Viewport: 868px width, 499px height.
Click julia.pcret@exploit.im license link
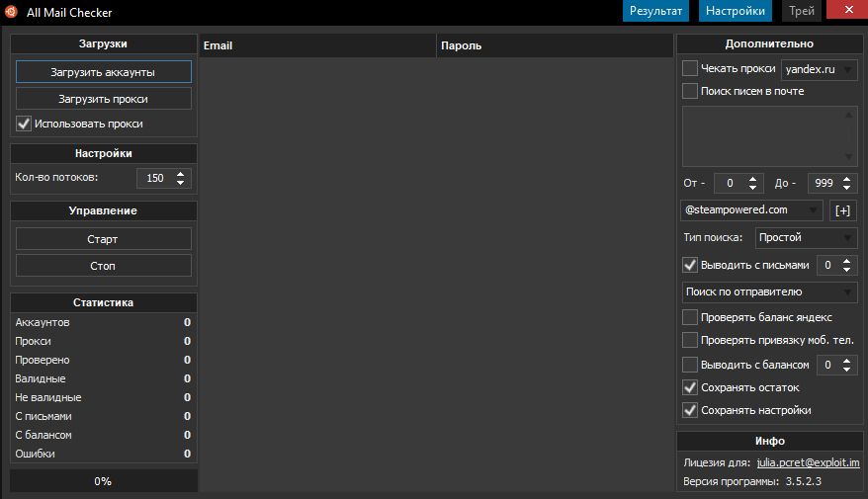[x=809, y=462]
